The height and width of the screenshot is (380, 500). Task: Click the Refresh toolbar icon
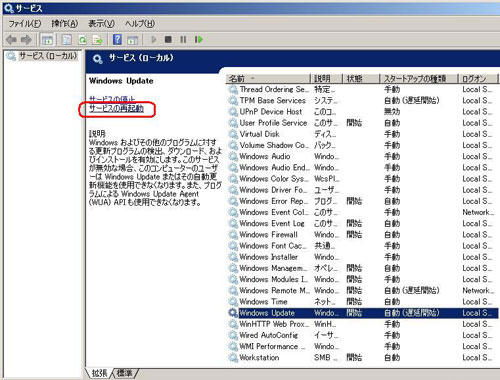click(x=82, y=40)
